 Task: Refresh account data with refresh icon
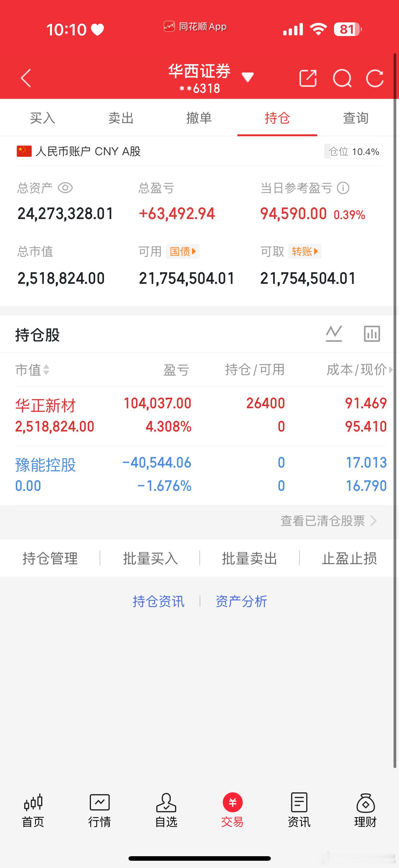[x=375, y=78]
